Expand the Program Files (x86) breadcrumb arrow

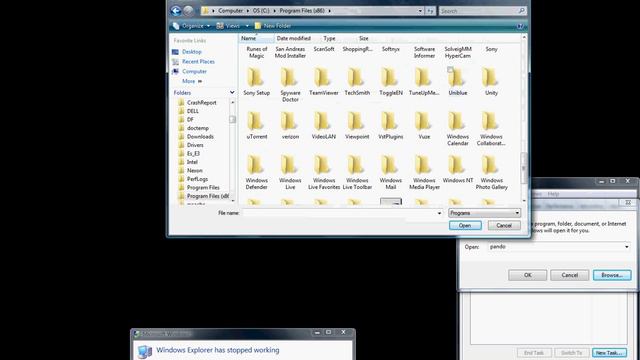329,11
